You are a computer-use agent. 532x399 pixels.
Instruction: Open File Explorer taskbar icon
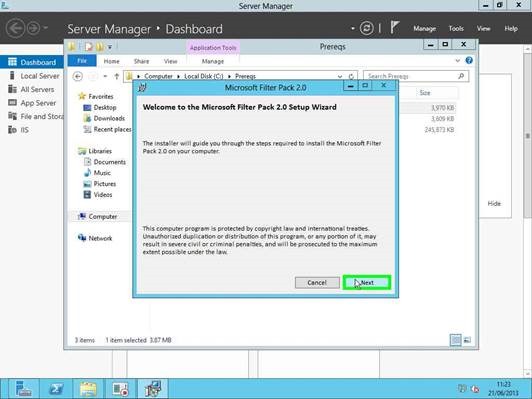pos(88,389)
